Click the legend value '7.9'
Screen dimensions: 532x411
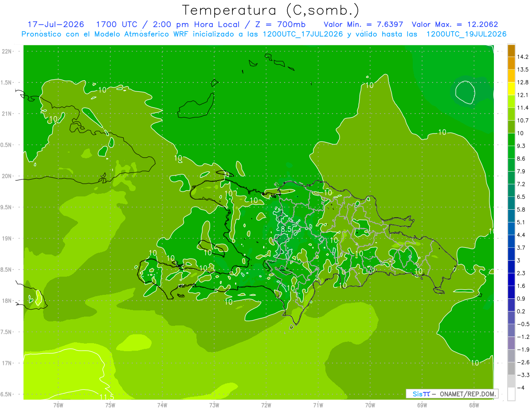click(521, 172)
